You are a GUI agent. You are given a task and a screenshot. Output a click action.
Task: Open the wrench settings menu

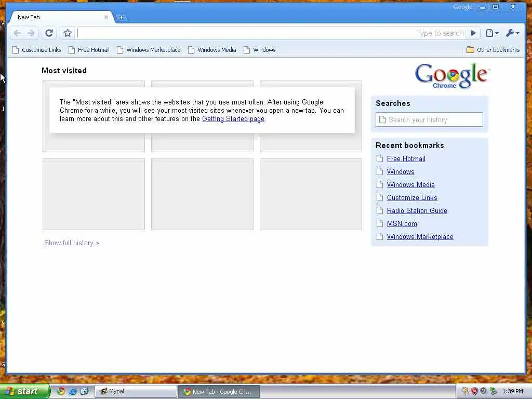coord(512,33)
